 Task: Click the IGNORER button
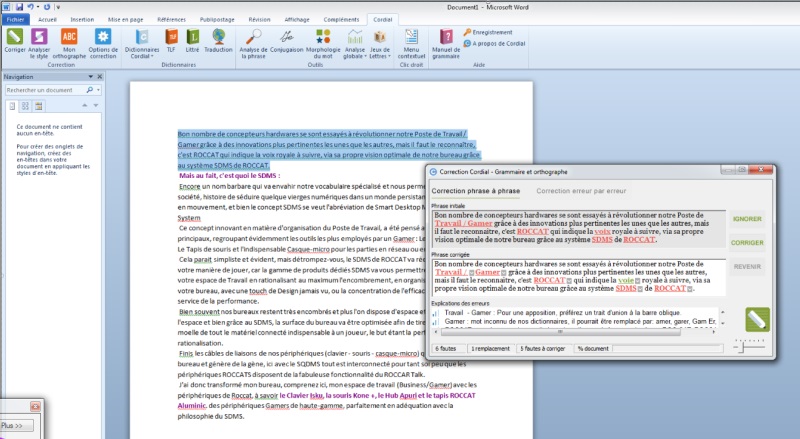(747, 219)
